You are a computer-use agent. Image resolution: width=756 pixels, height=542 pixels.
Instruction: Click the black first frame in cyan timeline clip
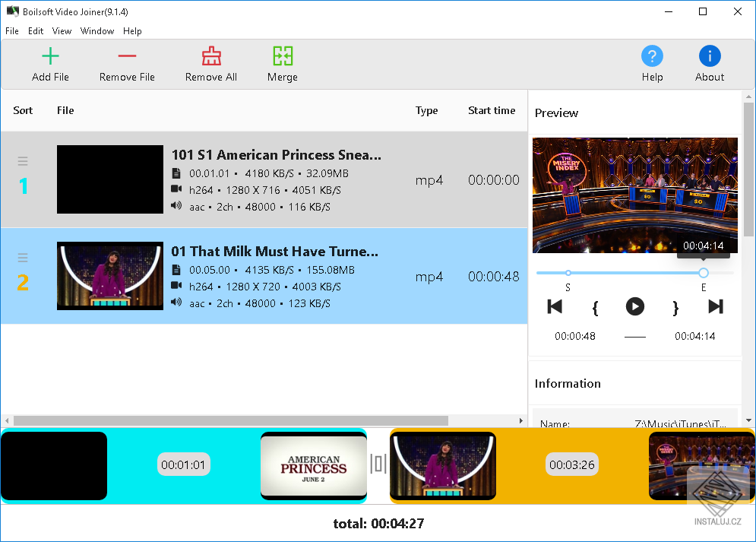[x=53, y=466]
